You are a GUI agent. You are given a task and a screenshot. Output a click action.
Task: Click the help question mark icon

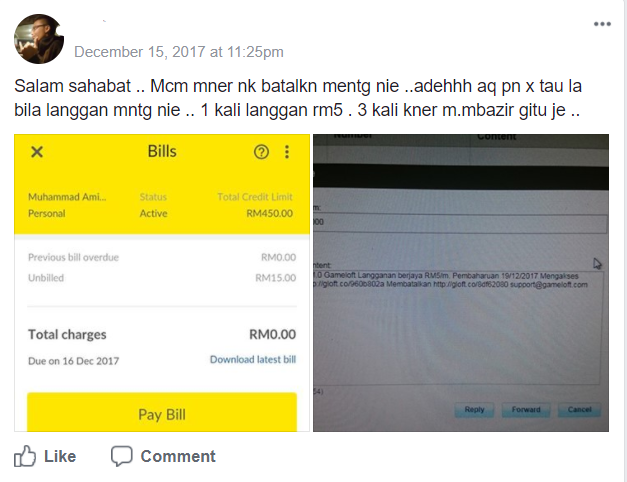(x=261, y=152)
